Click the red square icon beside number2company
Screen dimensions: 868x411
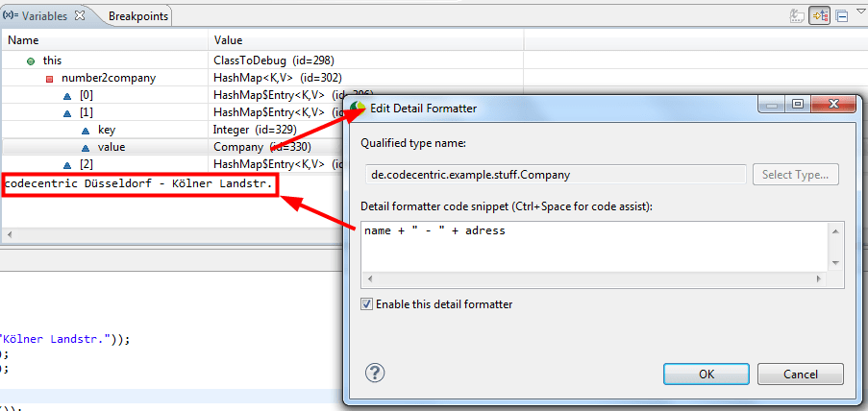(50, 78)
